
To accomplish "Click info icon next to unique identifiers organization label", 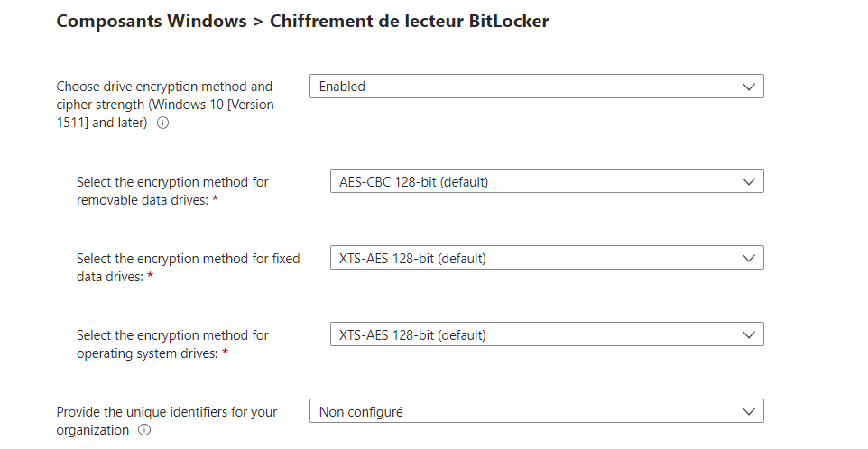I will coord(144,430).
